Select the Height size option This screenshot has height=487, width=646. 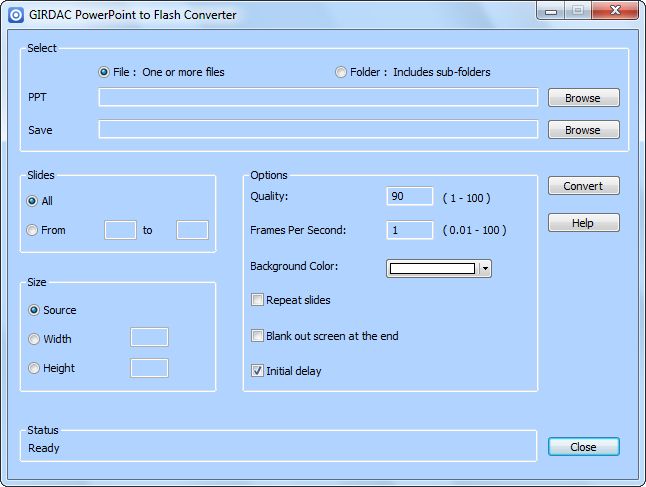pyautogui.click(x=34, y=368)
